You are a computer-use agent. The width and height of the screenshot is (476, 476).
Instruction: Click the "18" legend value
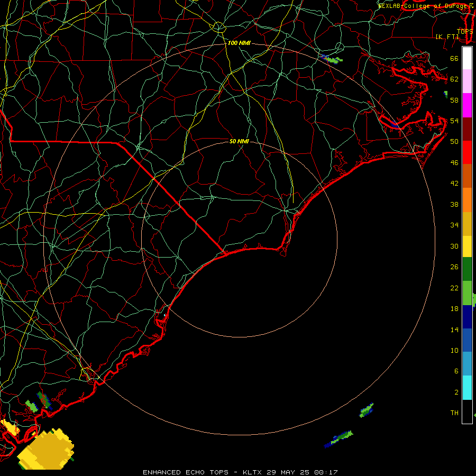(x=454, y=309)
